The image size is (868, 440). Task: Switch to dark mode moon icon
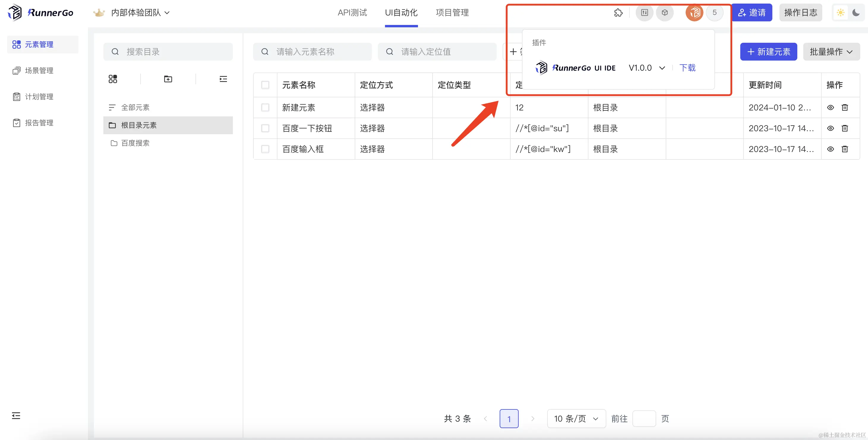(x=856, y=13)
